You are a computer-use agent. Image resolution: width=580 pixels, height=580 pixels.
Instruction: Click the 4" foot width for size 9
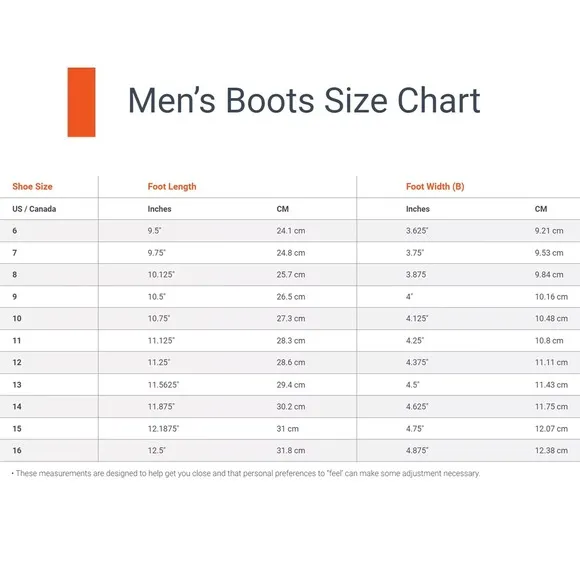click(409, 297)
